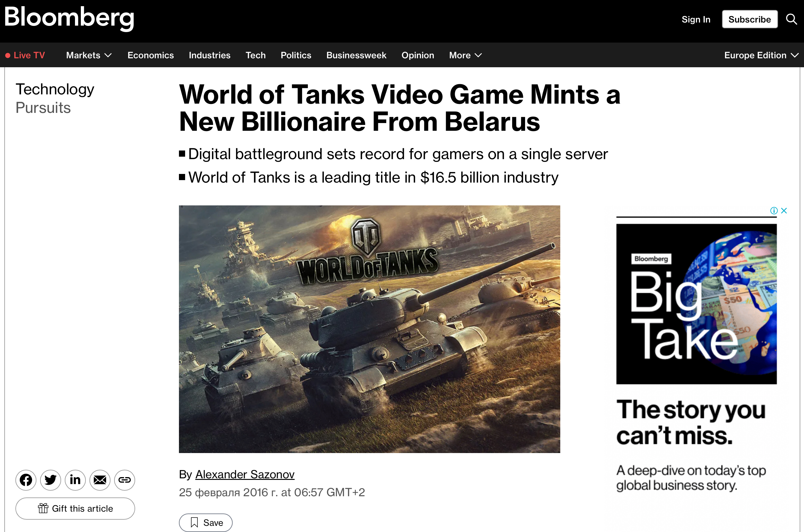Screen dimensions: 804x532
Task: Click 'A deep-dive on today's top' ad text
Action: [691, 478]
